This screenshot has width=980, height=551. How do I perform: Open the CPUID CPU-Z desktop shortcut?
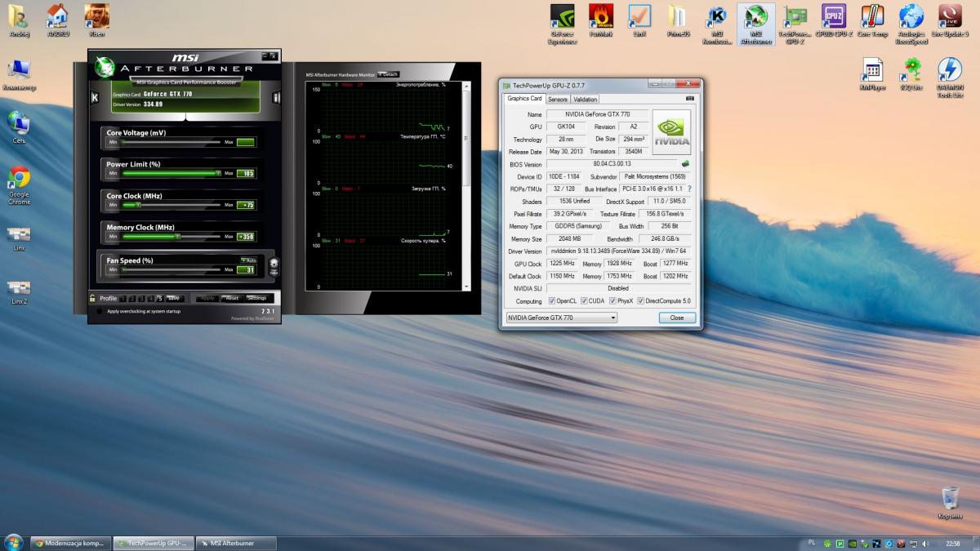click(x=834, y=16)
